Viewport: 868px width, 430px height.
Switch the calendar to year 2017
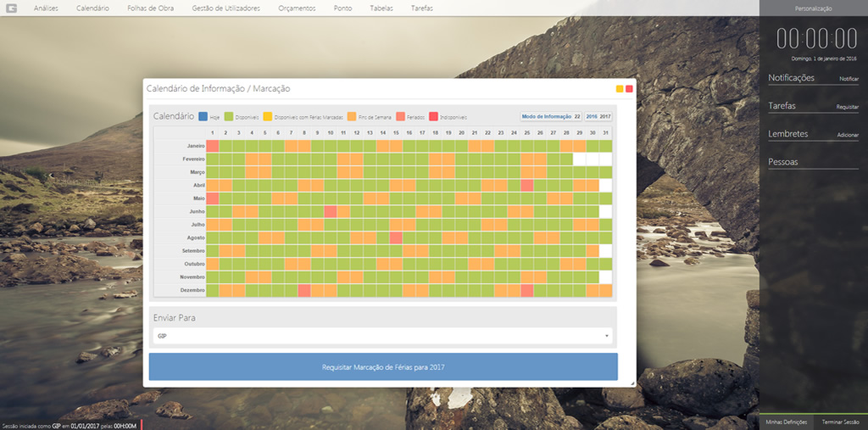tap(605, 116)
